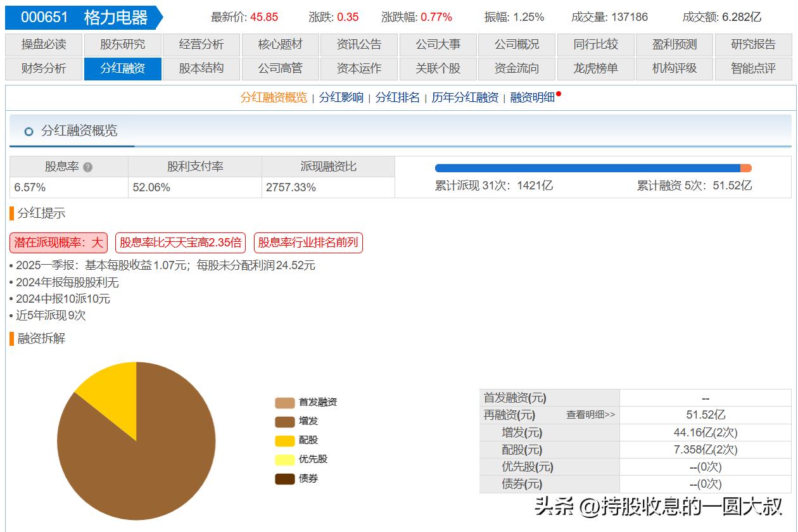Click 查看明细>> next to 再融资
Viewport: 798px width, 532px height.
[589, 415]
